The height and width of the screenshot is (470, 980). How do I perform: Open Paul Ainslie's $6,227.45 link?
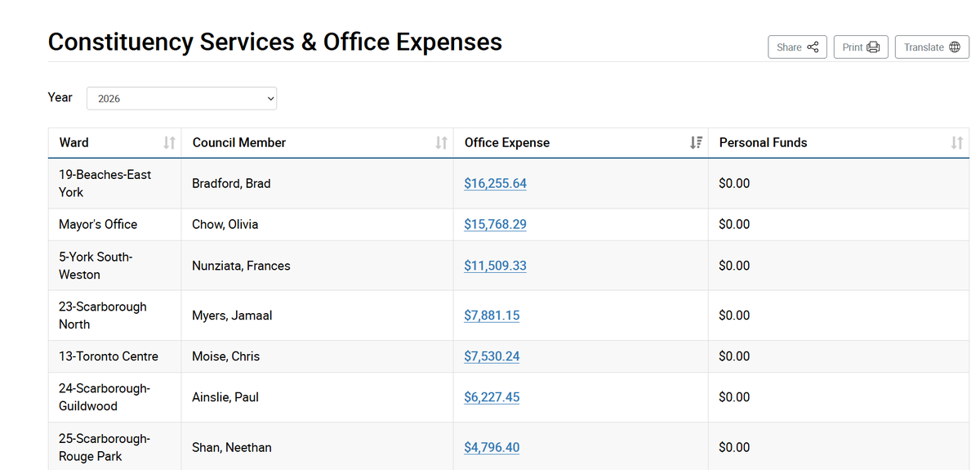pos(492,397)
